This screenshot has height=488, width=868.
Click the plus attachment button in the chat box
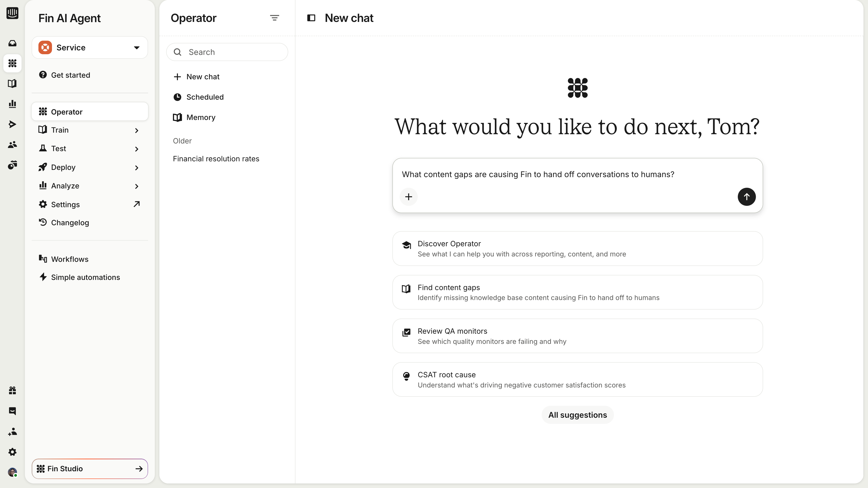coord(408,197)
